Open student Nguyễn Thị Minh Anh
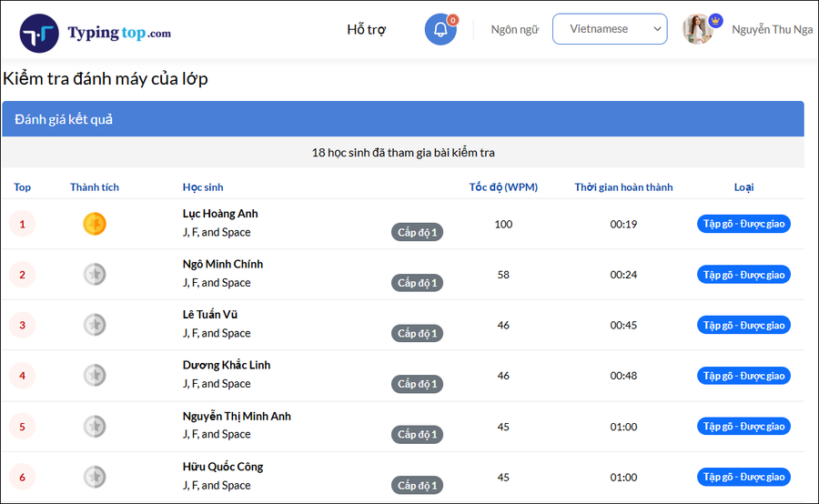819x504 pixels. pyautogui.click(x=237, y=416)
